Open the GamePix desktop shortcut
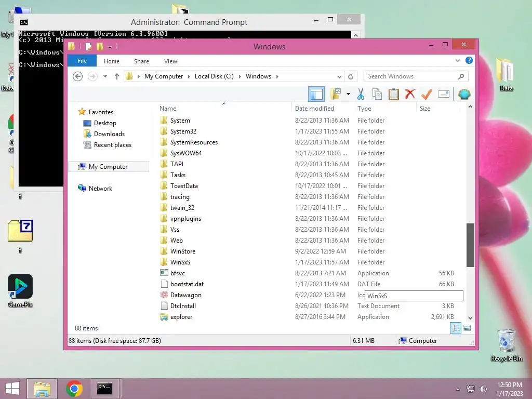The height and width of the screenshot is (399, 532). click(20, 291)
